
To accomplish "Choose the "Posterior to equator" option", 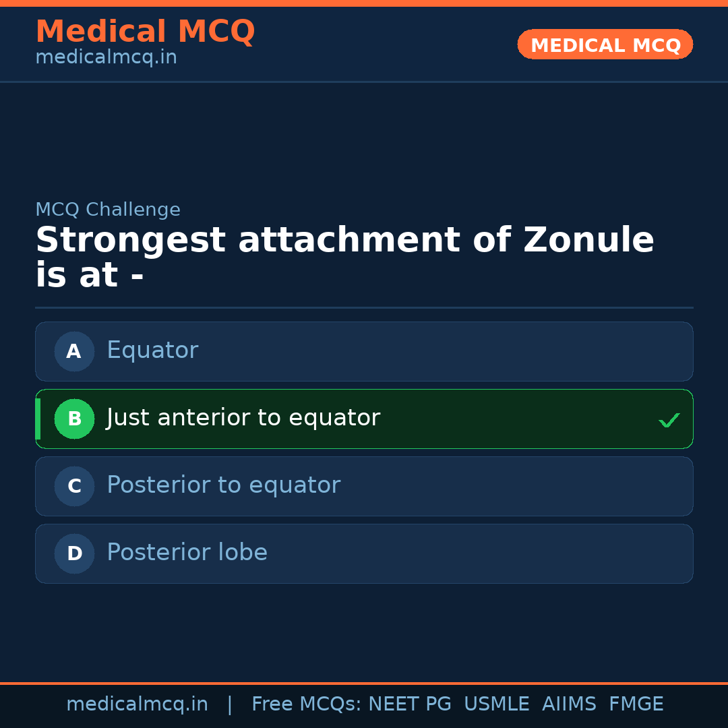I will pos(364,486).
